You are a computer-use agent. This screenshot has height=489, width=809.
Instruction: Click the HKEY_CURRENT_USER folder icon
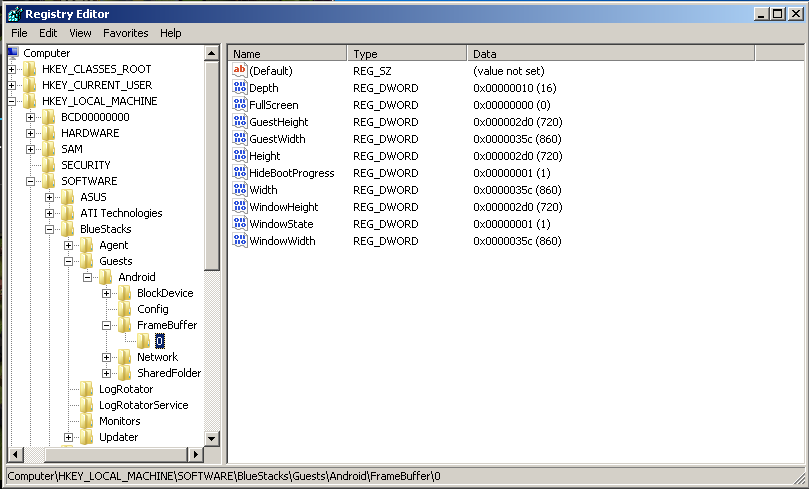click(x=30, y=85)
